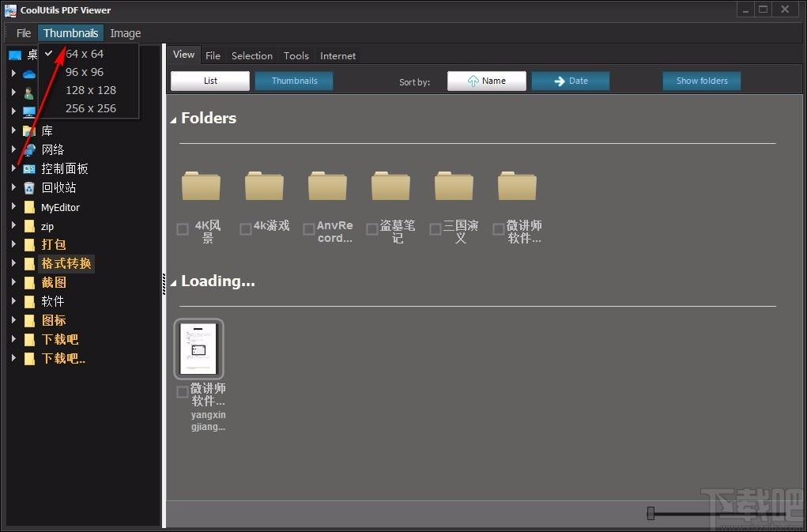
Task: Select the 下载吧 tree item
Action: pyautogui.click(x=60, y=340)
